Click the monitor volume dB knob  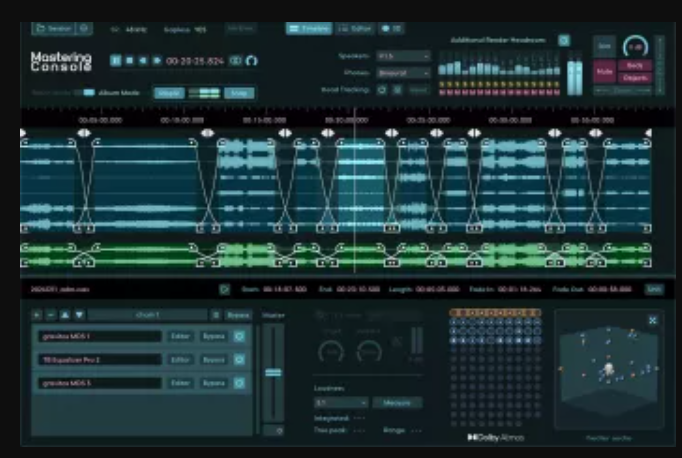[635, 46]
